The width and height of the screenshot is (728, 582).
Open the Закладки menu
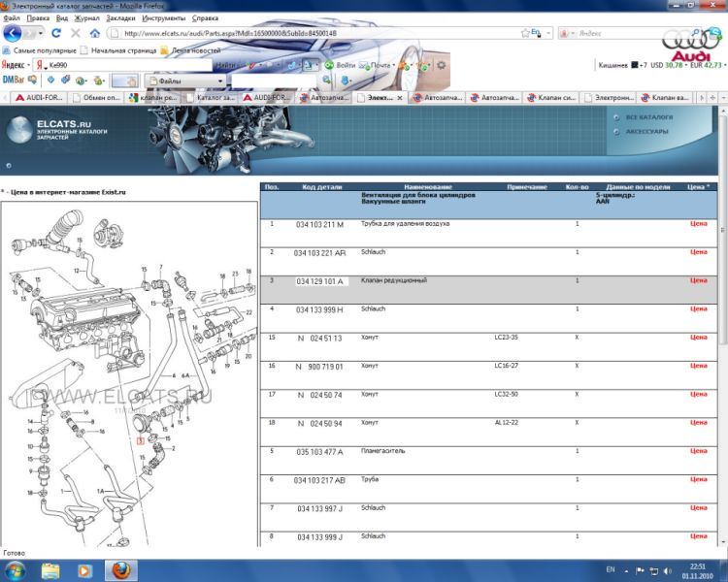[120, 18]
